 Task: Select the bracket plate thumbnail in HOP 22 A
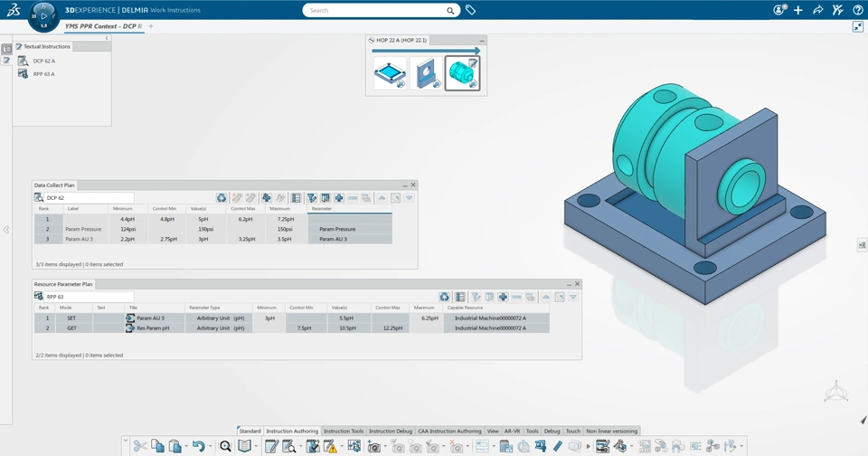coord(426,73)
